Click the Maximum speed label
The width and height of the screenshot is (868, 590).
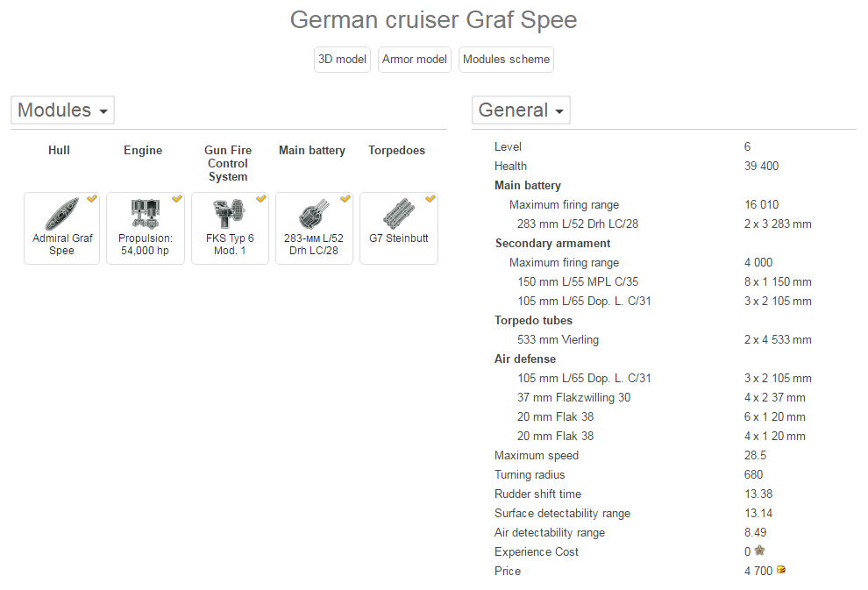click(537, 456)
